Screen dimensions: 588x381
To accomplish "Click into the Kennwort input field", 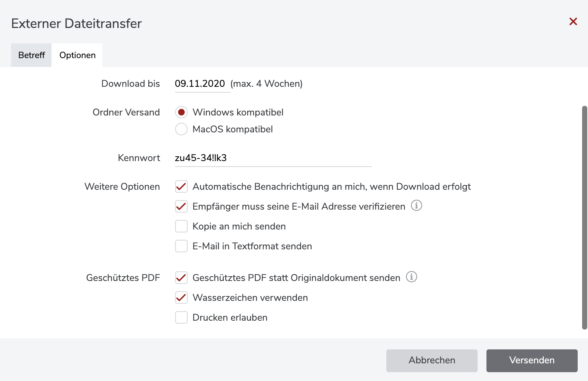I will [272, 158].
